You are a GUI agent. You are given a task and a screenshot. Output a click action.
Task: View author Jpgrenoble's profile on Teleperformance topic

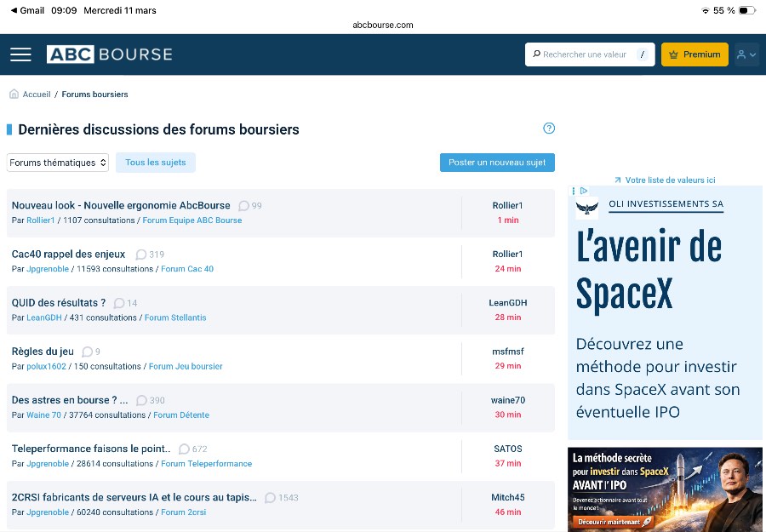(48, 464)
